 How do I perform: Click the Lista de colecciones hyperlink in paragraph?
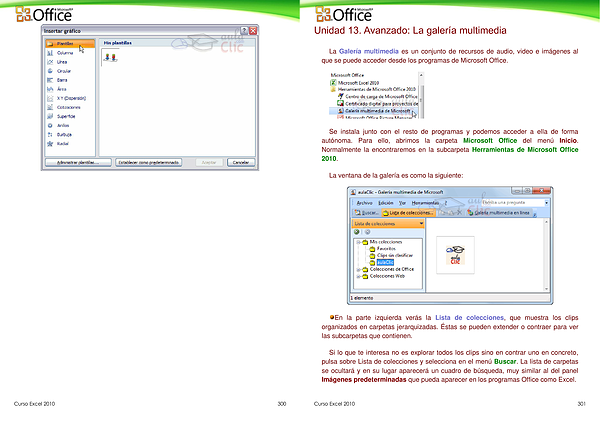click(x=470, y=318)
